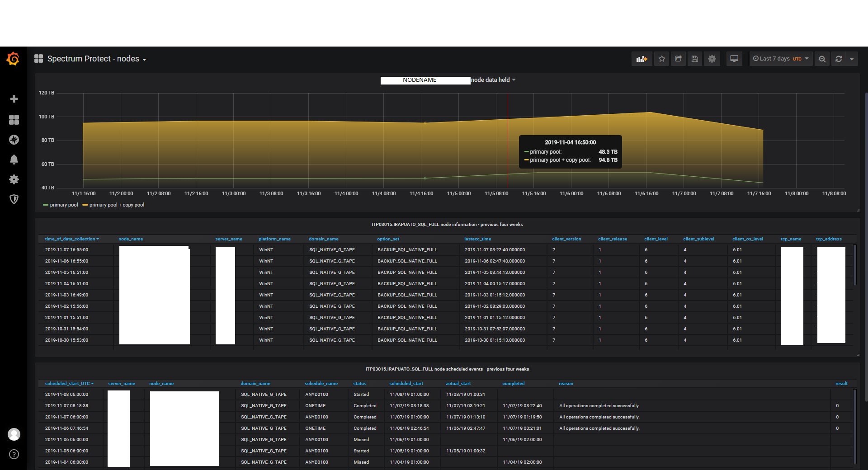Open the Explore compass icon
The height and width of the screenshot is (470, 868).
tap(14, 140)
